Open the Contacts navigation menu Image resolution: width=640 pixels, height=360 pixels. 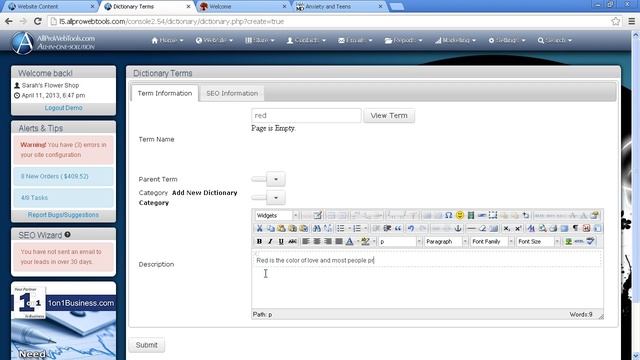306,40
